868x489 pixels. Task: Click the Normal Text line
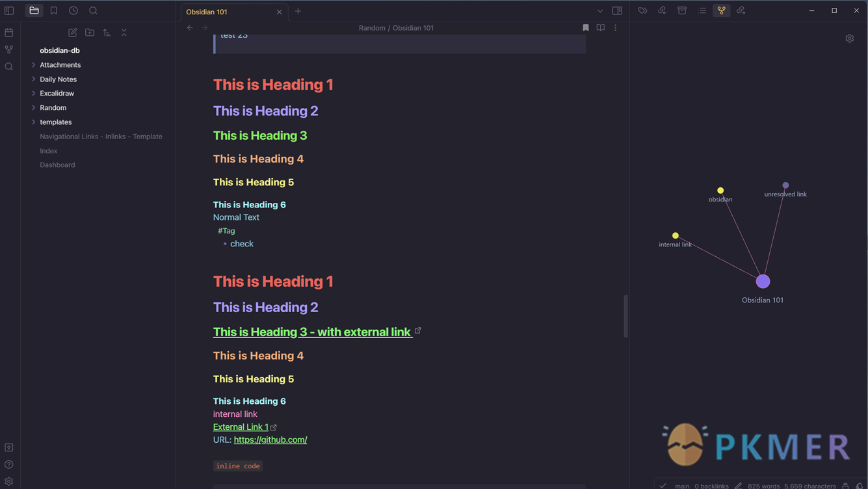[x=236, y=217]
